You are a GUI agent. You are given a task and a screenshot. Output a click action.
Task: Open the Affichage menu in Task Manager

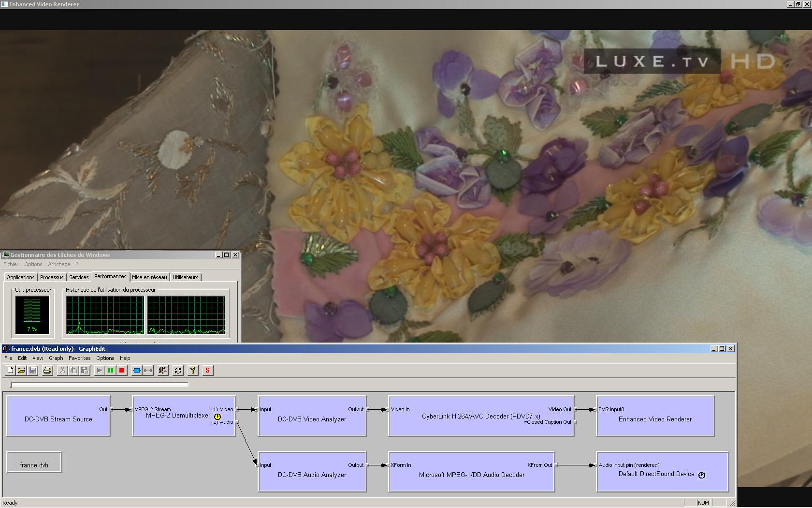pos(59,265)
